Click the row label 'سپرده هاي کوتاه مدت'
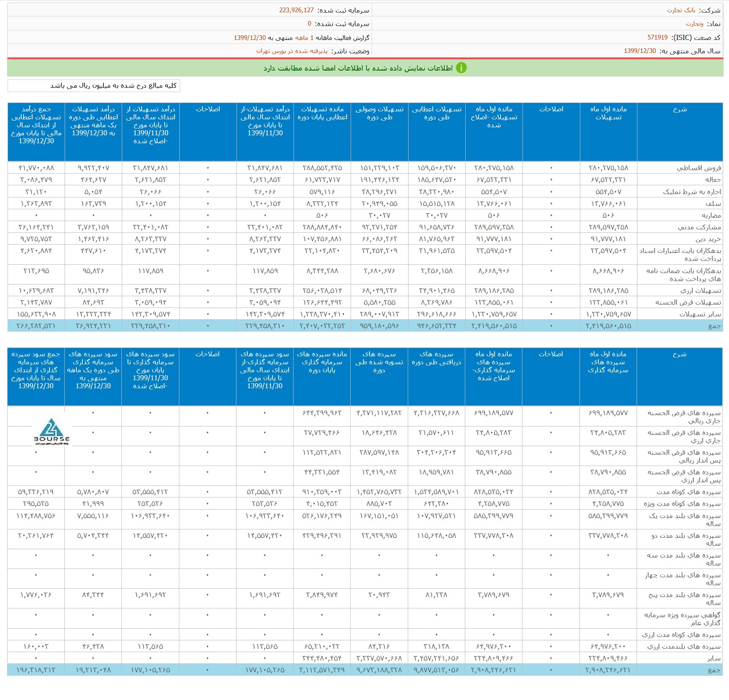Image resolution: width=729 pixels, height=700 pixels. [689, 492]
